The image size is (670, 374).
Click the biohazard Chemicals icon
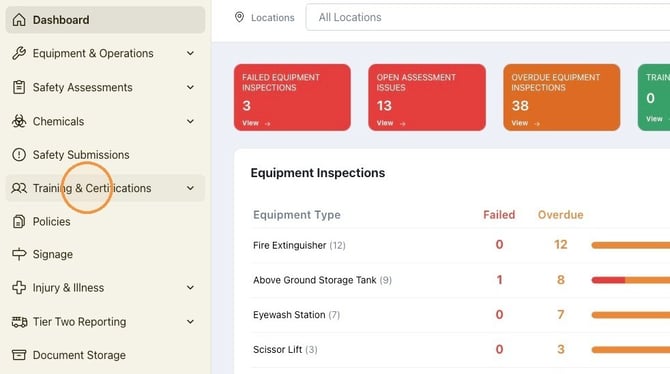click(19, 121)
